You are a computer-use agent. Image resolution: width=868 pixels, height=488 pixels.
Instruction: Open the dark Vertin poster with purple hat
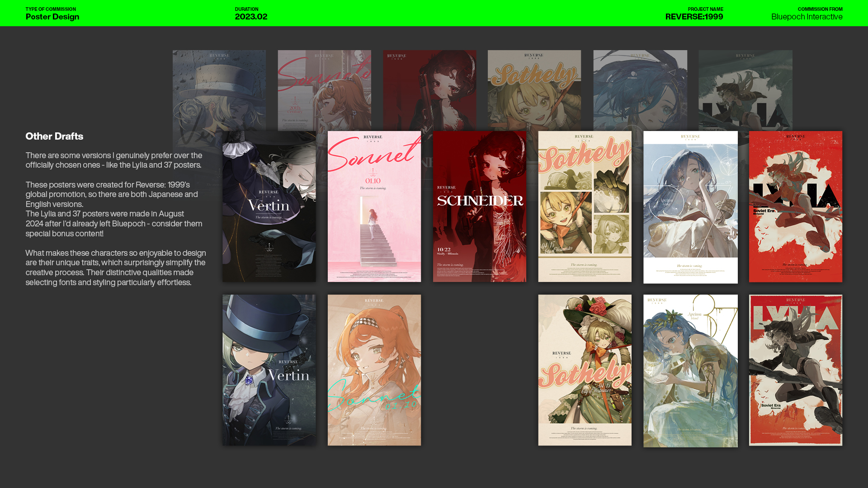269,206
